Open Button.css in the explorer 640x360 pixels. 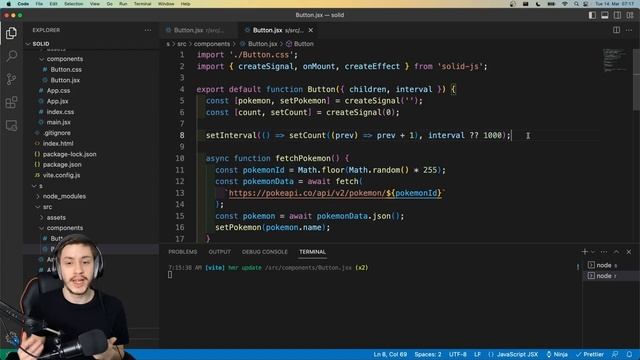coord(66,70)
